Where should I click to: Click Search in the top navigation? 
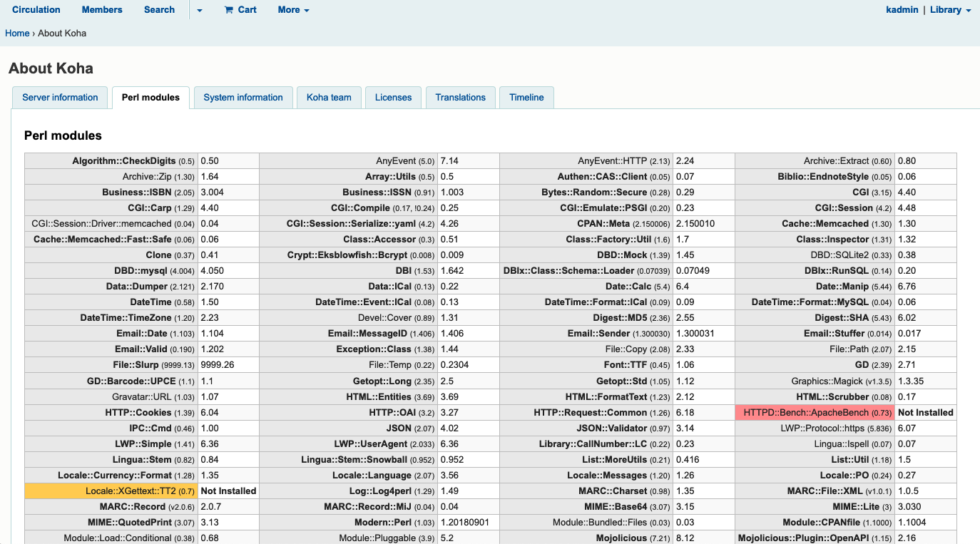tap(159, 10)
